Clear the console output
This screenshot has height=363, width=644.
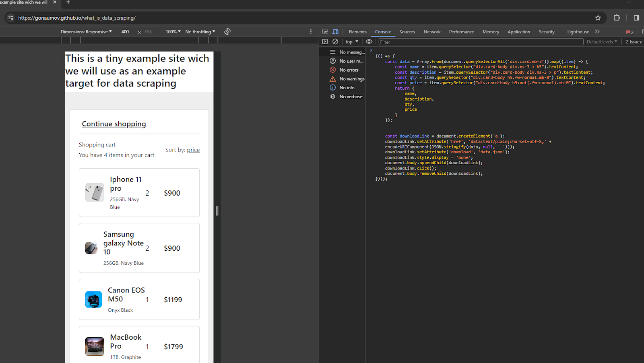[x=335, y=41]
